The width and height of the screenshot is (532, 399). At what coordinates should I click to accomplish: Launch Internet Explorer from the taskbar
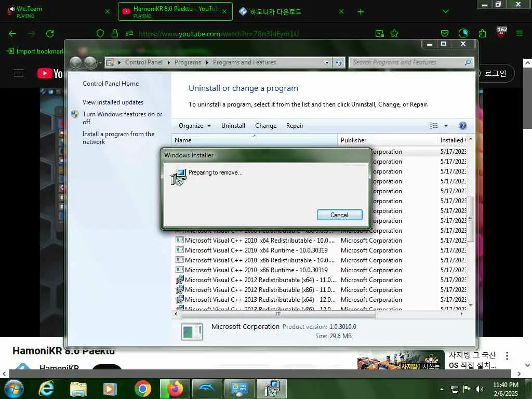(x=46, y=389)
